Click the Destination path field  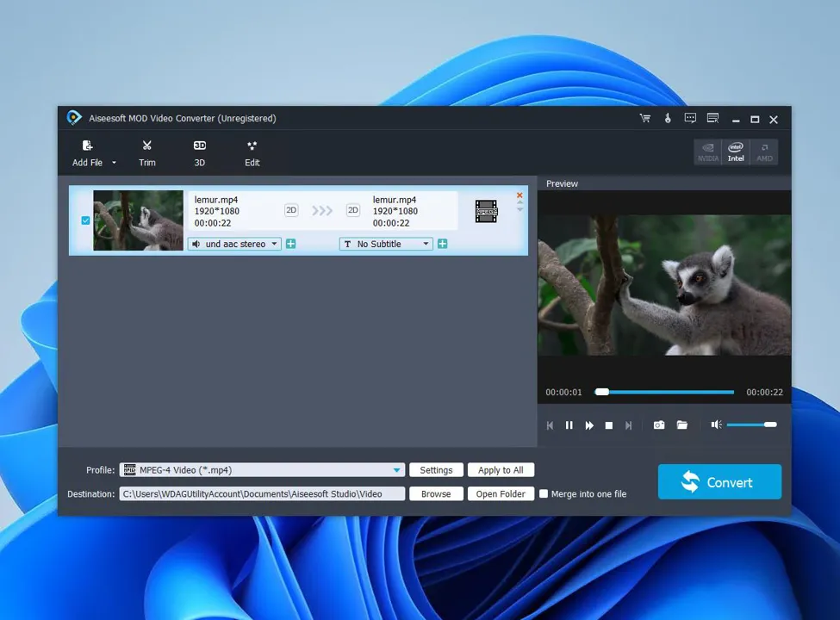262,493
